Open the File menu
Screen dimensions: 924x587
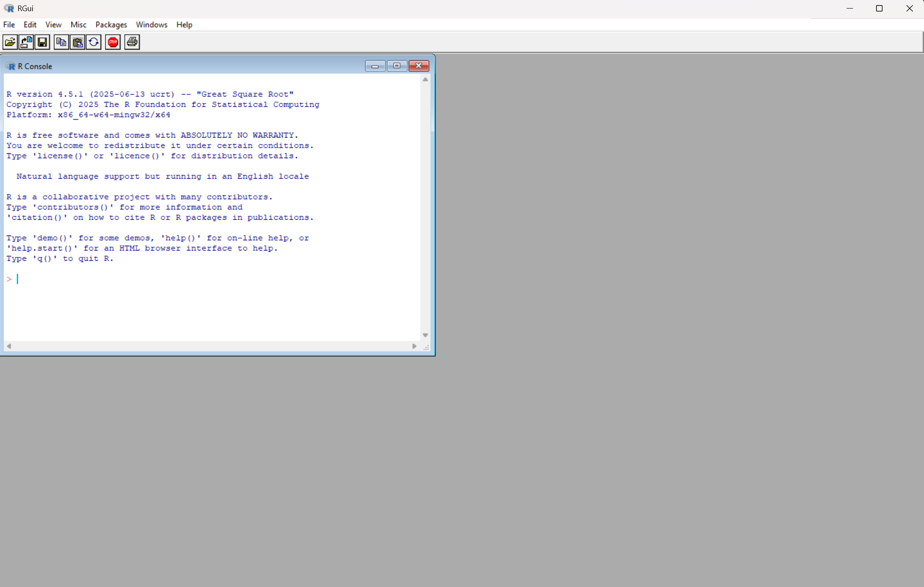(x=9, y=24)
